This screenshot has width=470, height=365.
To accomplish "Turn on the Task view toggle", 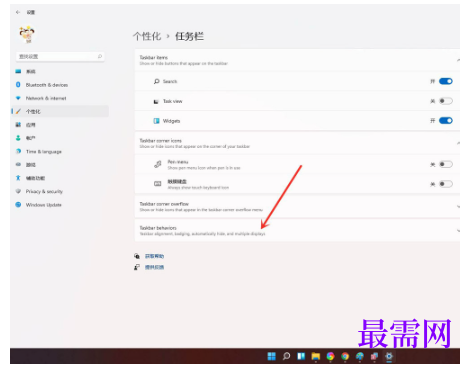I will click(x=446, y=101).
